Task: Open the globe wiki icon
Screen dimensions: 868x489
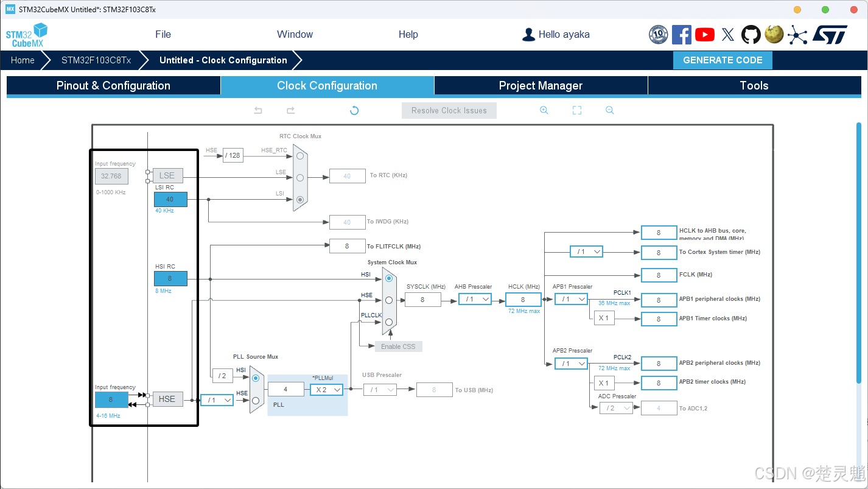Action: click(774, 35)
